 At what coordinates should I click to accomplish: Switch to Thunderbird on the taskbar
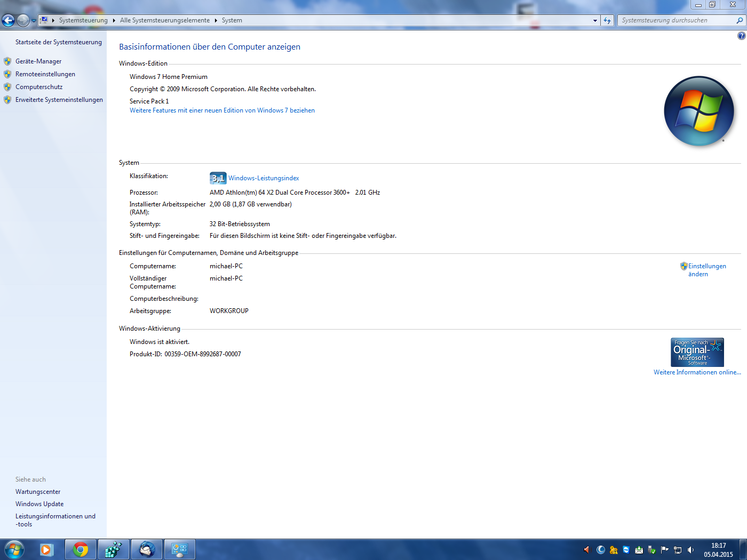point(147,549)
